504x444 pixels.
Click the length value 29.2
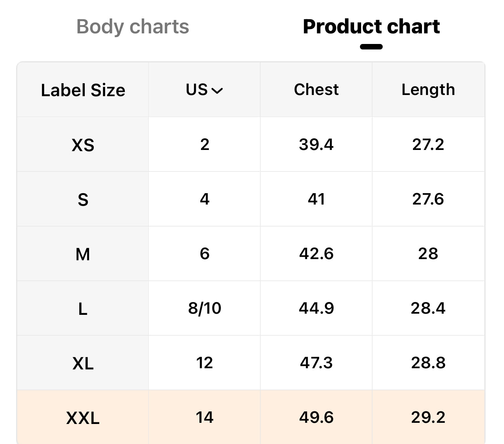point(428,417)
